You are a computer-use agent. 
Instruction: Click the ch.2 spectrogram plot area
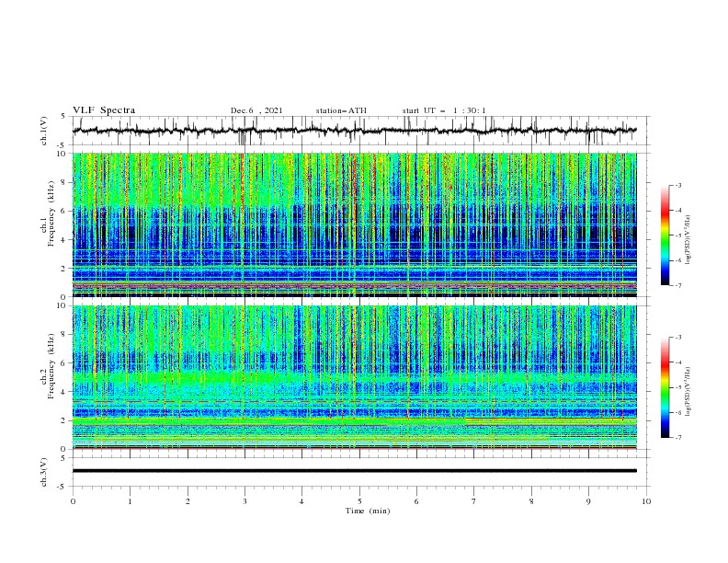354,377
